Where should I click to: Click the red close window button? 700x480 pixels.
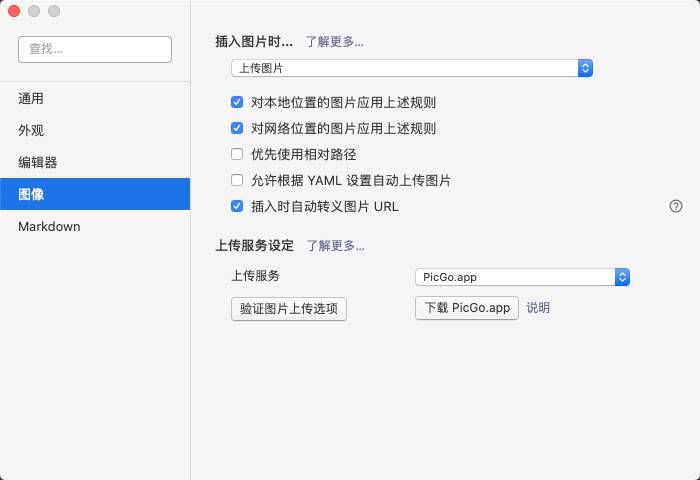tap(14, 11)
